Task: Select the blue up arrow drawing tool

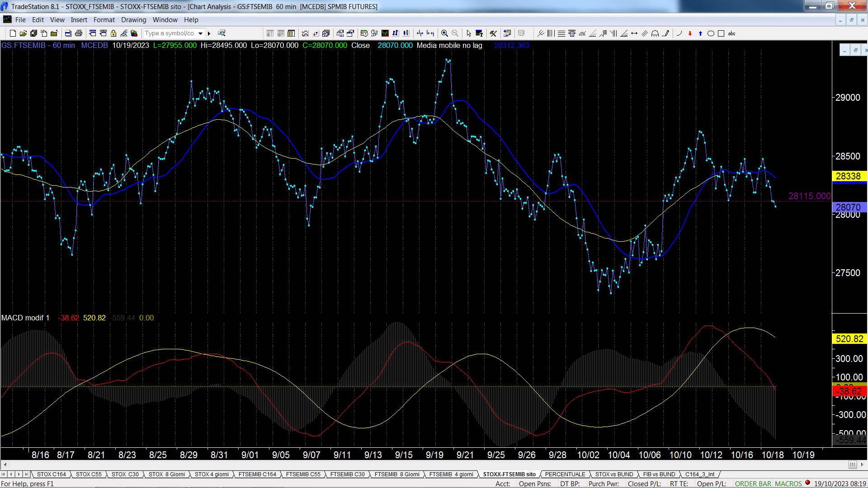Action: coord(700,33)
